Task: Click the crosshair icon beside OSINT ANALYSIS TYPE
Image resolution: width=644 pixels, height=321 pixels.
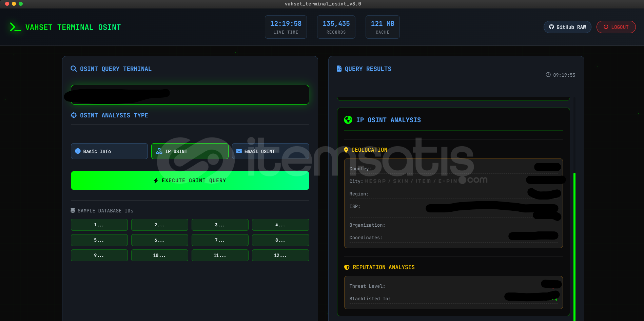Action: click(x=74, y=115)
